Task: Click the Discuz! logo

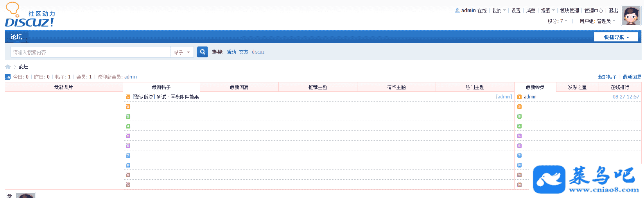Action: [30, 15]
